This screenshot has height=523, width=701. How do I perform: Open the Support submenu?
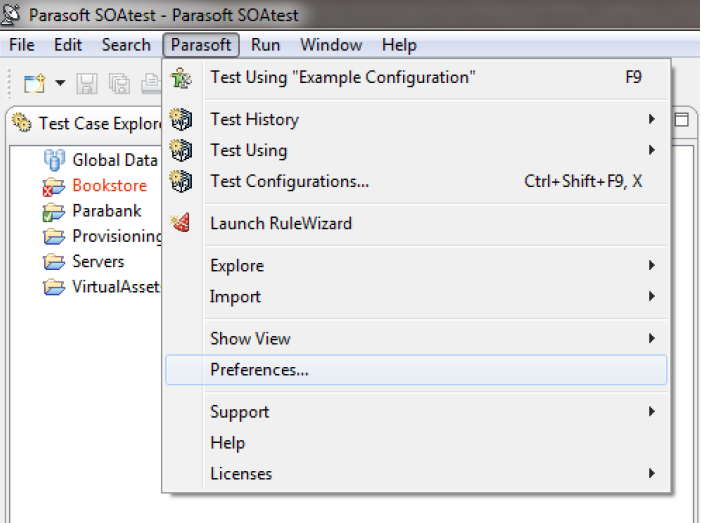(x=416, y=412)
